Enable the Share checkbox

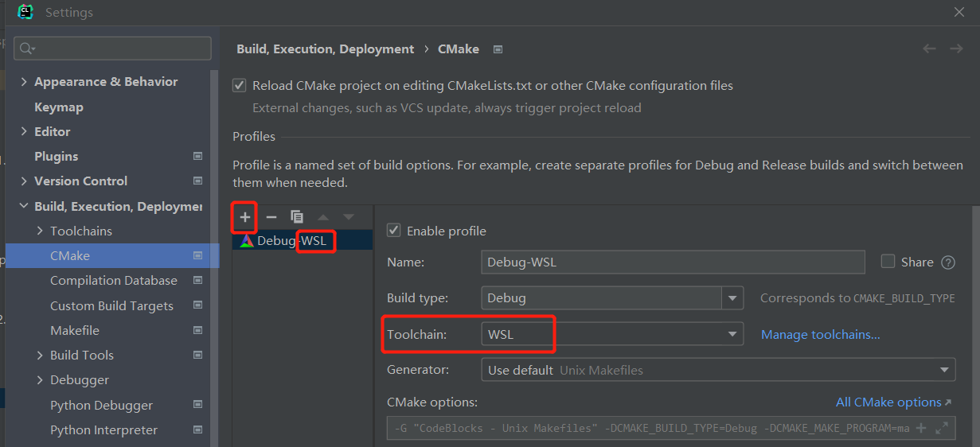click(x=888, y=262)
